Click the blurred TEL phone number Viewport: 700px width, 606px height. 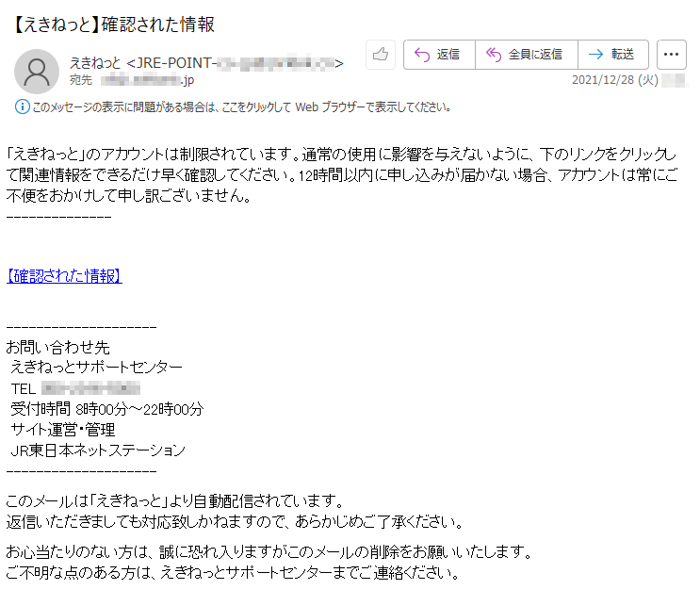pyautogui.click(x=90, y=388)
